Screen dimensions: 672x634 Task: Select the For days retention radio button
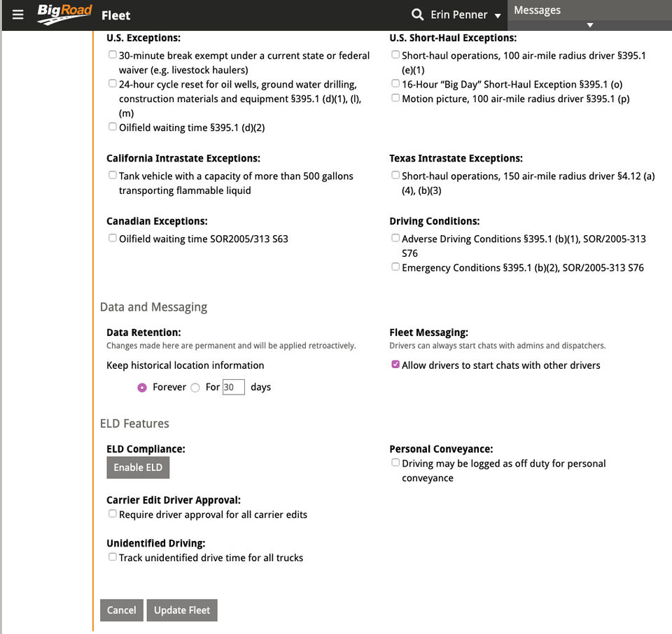pyautogui.click(x=195, y=388)
